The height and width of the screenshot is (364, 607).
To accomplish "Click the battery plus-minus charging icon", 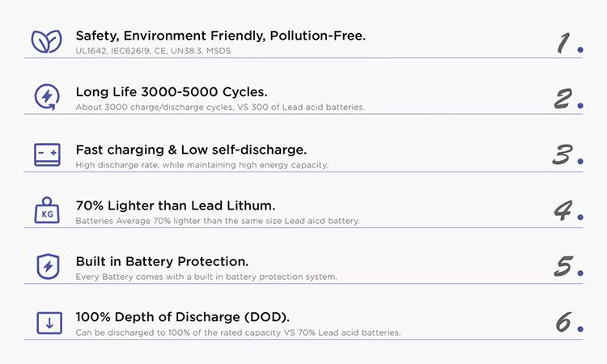I will point(47,154).
